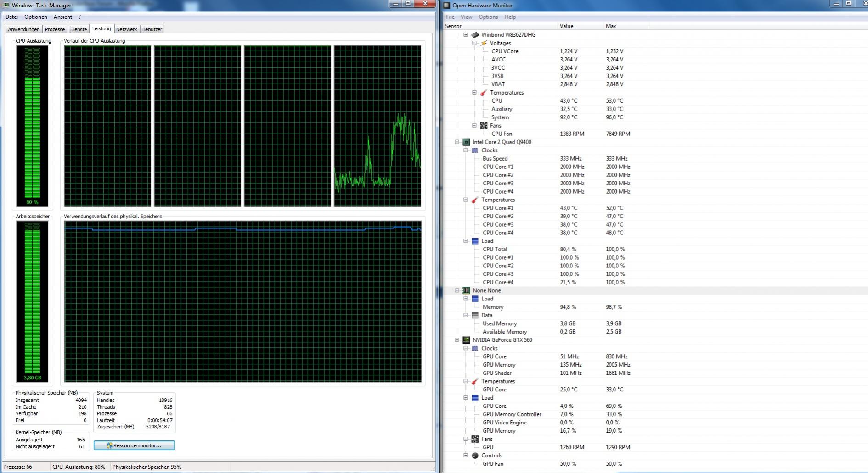Screen dimensions: 868x473
Task: Open the ? help menu in Task-Manager
Action: (x=79, y=17)
